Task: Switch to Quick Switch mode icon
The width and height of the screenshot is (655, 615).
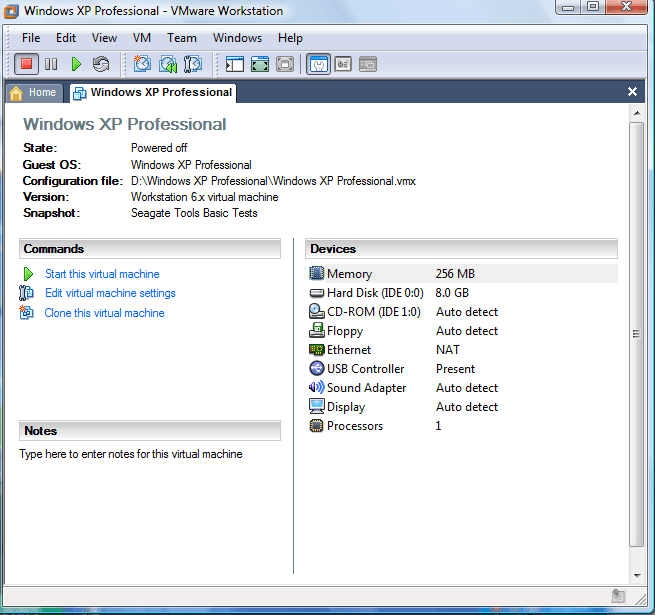Action: 260,64
